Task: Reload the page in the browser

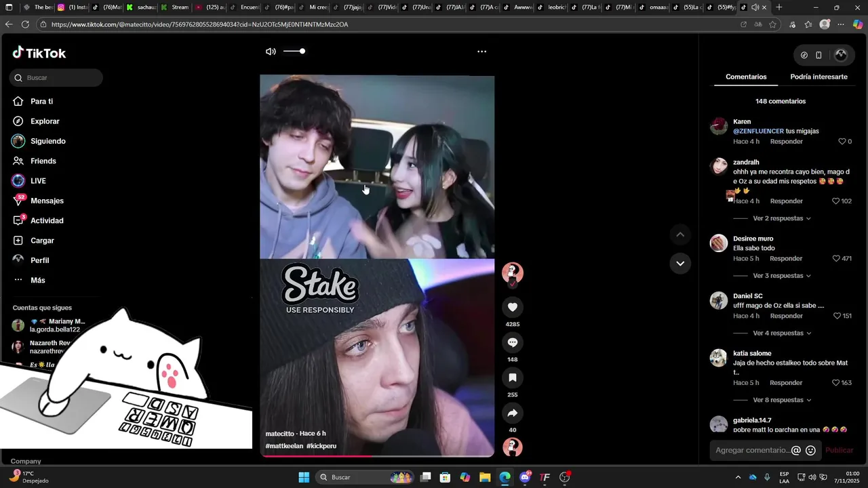Action: pos(25,24)
